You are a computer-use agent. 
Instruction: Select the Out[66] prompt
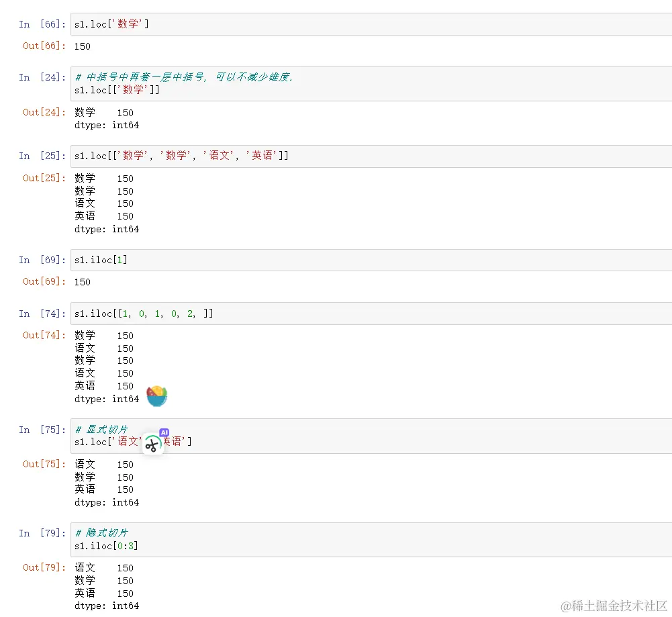coord(44,46)
